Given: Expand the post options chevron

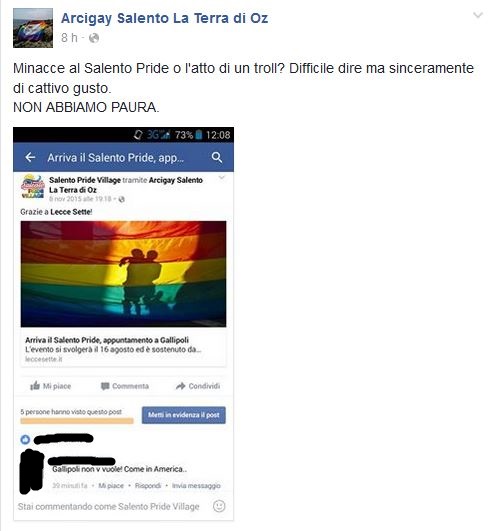Looking at the screenshot, I should click(478, 15).
